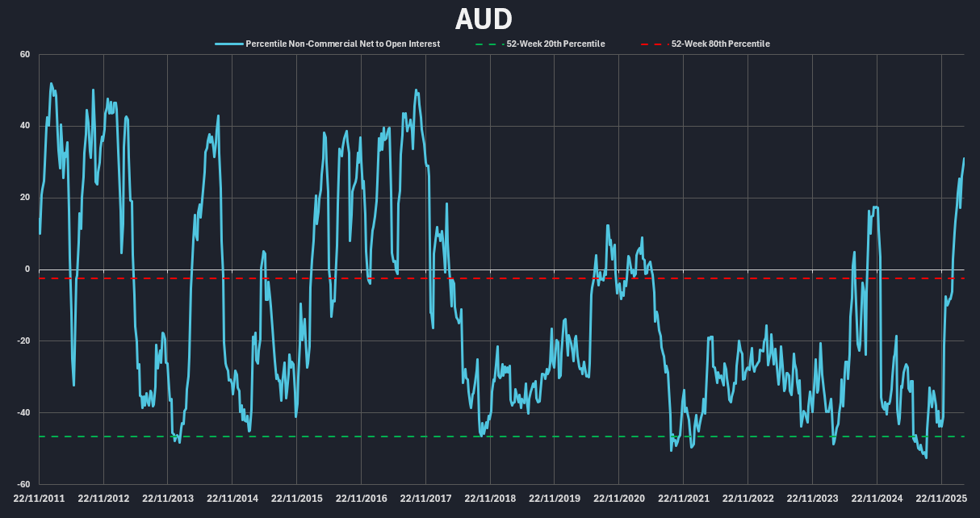Click the 40 label on the y-axis
Screen dimensions: 980x518
pos(24,126)
